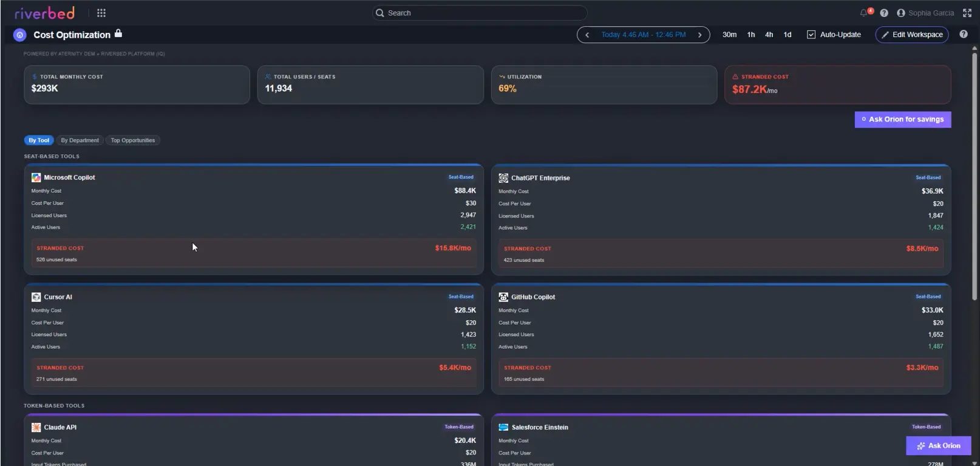Click GitHub Copilot licensed users 1,652
Viewport: 980px width, 466px height.
coord(936,335)
